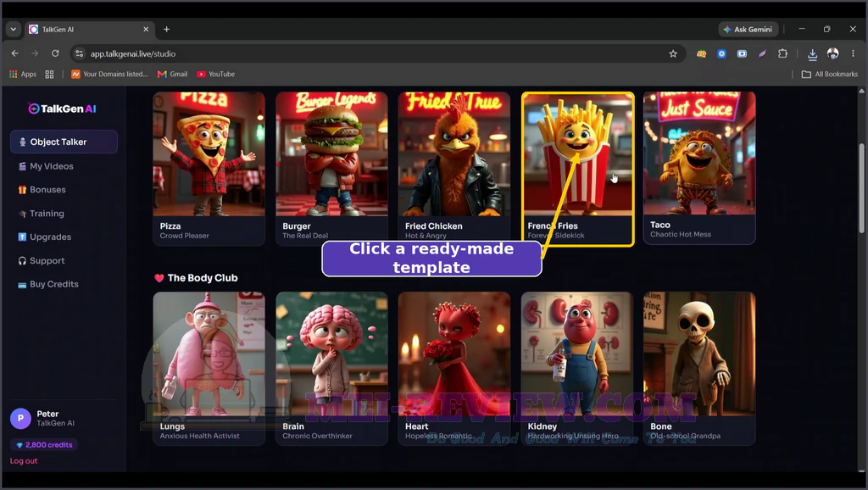Open the Training page
868x490 pixels.
pos(47,213)
